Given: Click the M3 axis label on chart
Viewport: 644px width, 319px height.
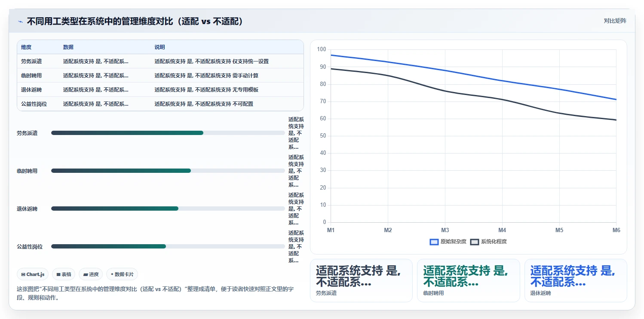Looking at the screenshot, I should pyautogui.click(x=445, y=230).
